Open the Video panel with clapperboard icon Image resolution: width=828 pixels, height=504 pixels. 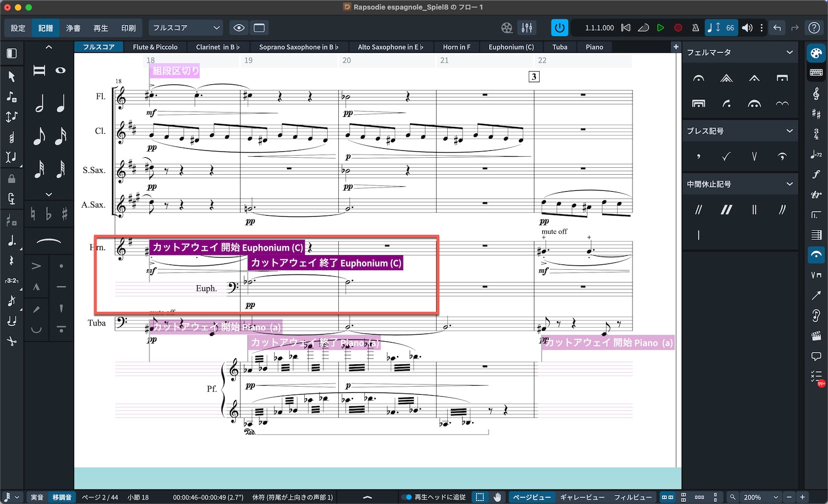(816, 336)
